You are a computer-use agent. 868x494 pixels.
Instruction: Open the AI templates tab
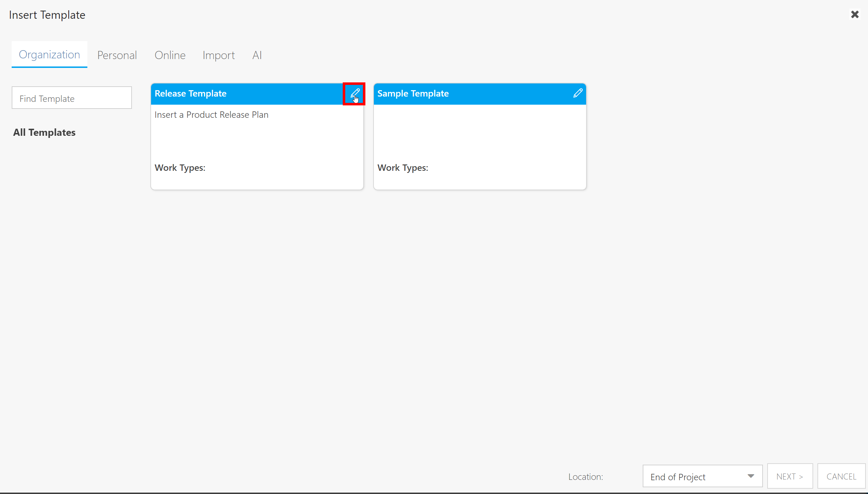257,55
